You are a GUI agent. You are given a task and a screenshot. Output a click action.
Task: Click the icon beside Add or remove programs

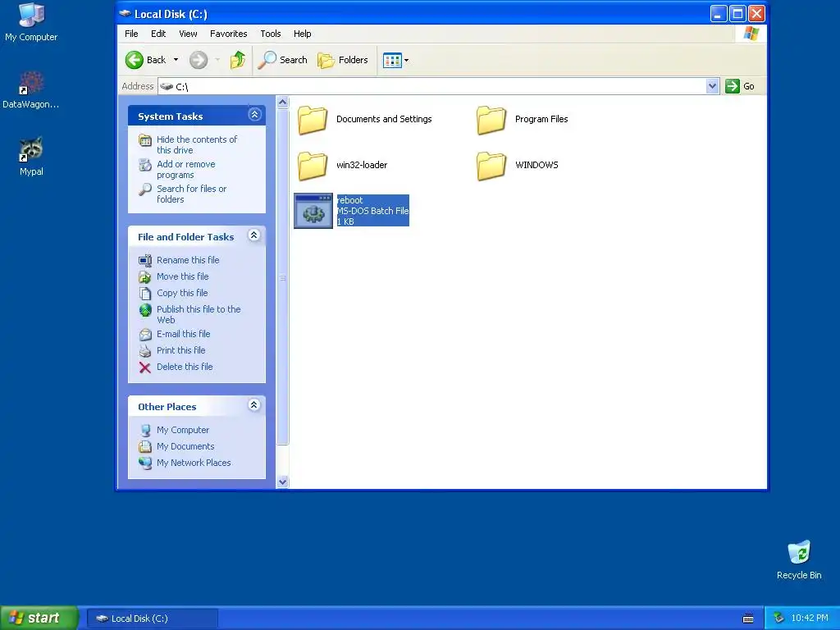click(x=145, y=165)
